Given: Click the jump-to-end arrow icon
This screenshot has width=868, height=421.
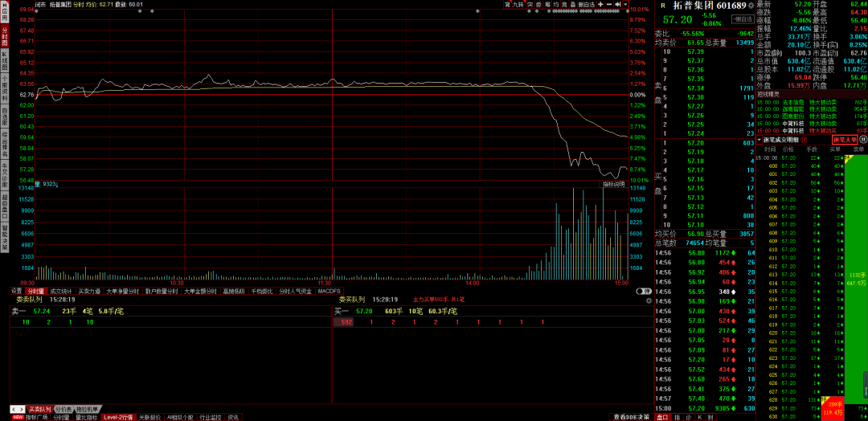Looking at the screenshot, I should point(618,5).
